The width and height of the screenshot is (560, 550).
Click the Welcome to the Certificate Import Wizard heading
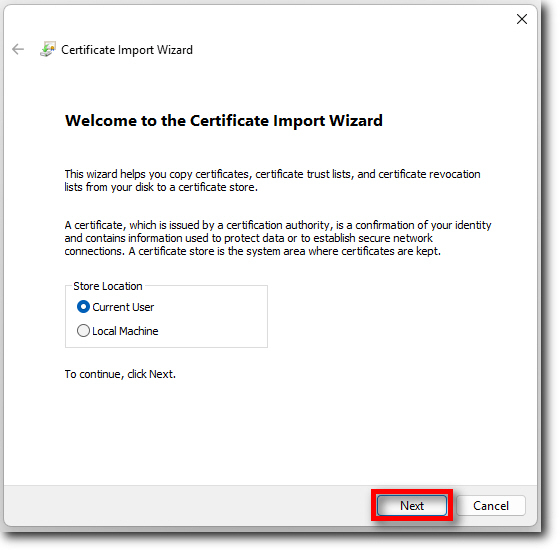tap(224, 121)
